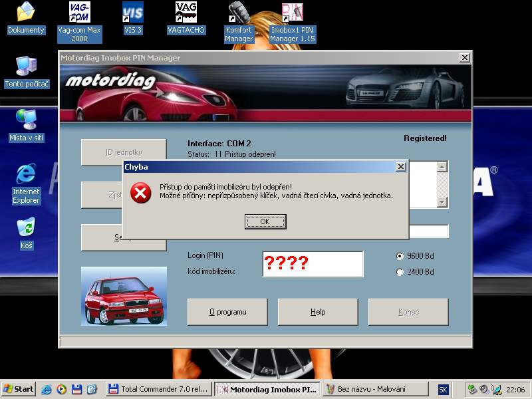
Task: Click the SK language indicator in tray
Action: coord(443,390)
